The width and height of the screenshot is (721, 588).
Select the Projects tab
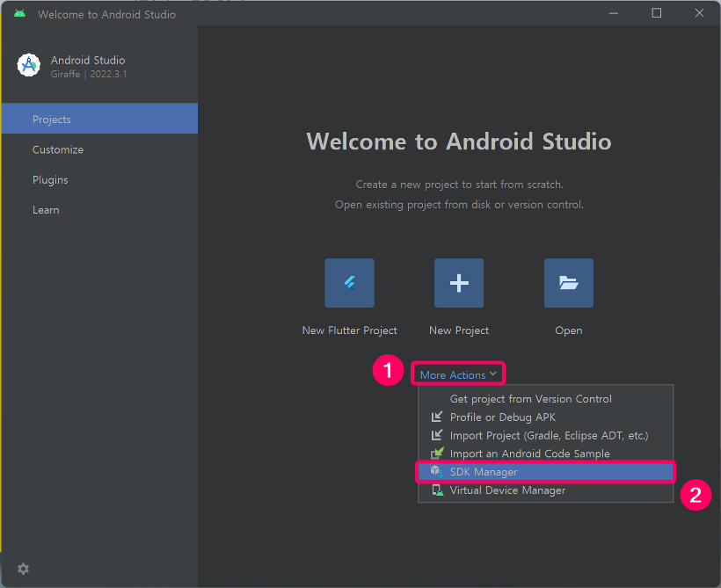[x=99, y=119]
